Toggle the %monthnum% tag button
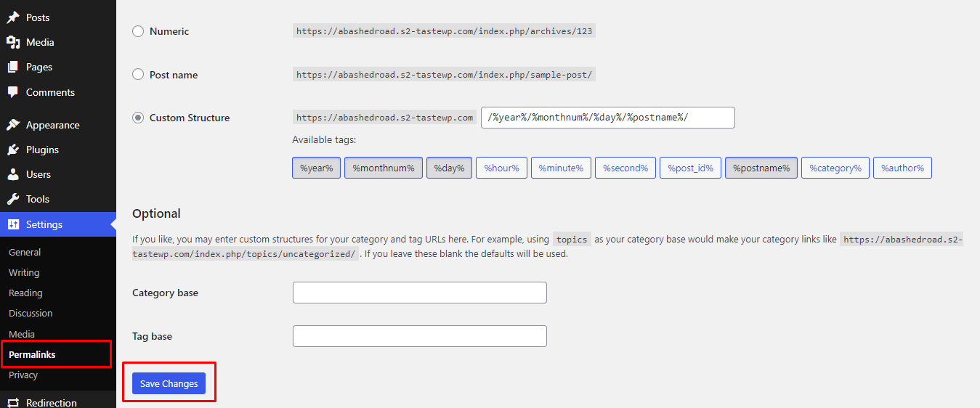Image resolution: width=980 pixels, height=408 pixels. [x=384, y=168]
